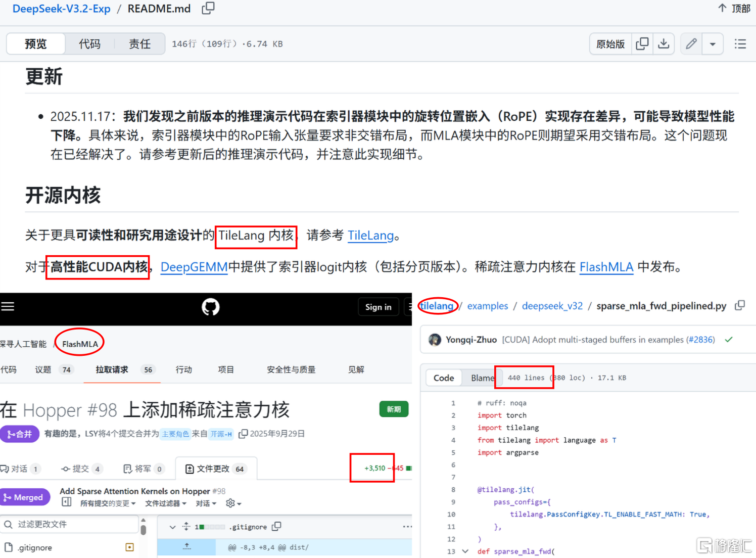
Task: Click the 原始版 raw button
Action: click(x=610, y=44)
